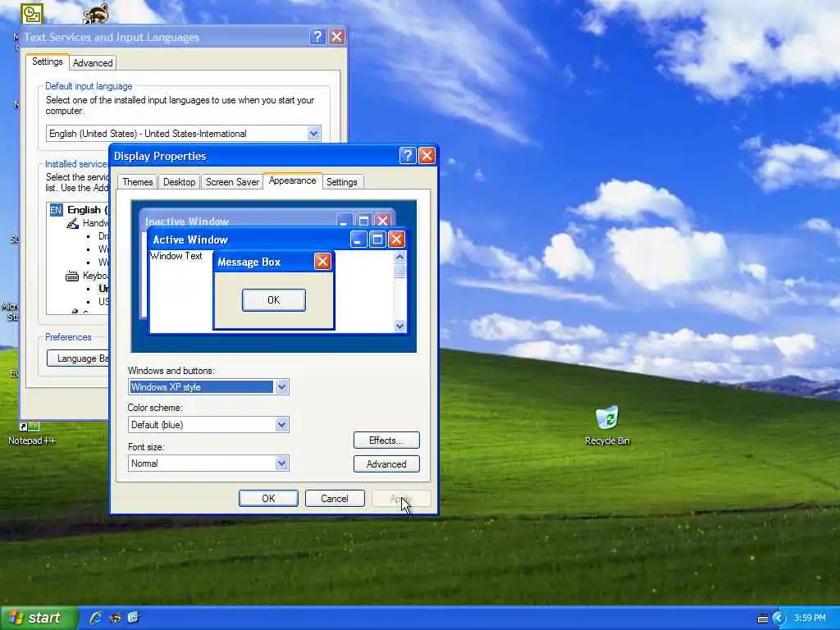Open the Windows and buttons dropdown
The height and width of the screenshot is (630, 840).
[282, 387]
